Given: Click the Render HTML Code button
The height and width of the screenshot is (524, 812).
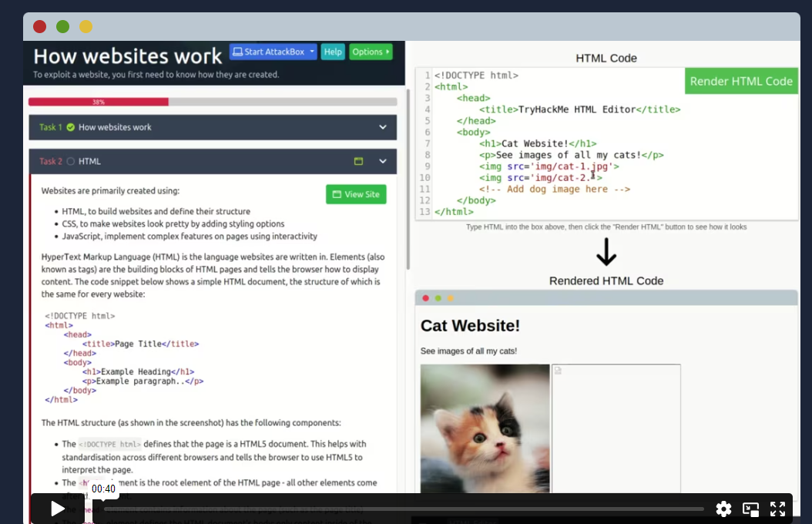Looking at the screenshot, I should coord(741,81).
